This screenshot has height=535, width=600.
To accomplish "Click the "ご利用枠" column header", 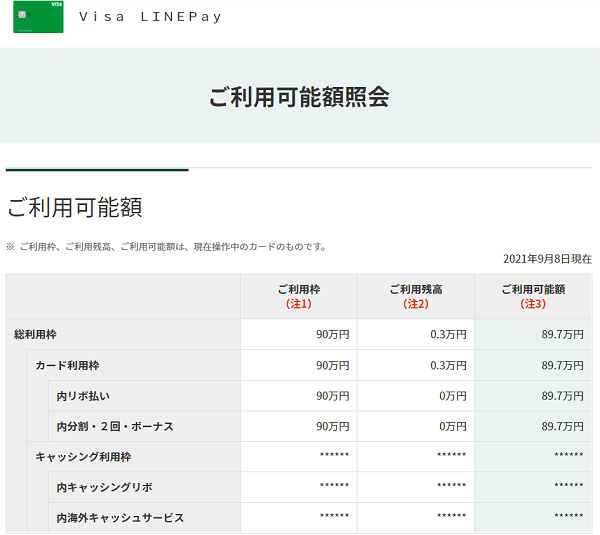I will [x=299, y=289].
